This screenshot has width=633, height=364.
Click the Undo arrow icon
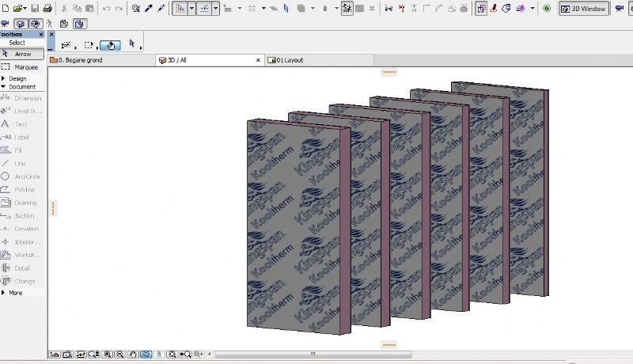[106, 8]
